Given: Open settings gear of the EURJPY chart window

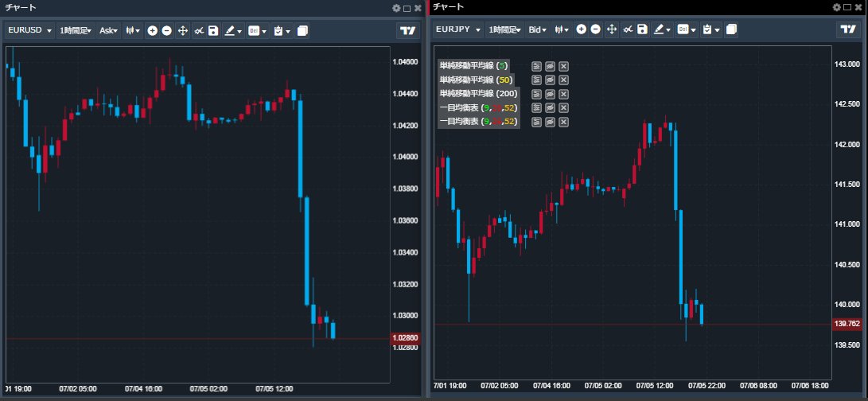Looking at the screenshot, I should [836, 7].
